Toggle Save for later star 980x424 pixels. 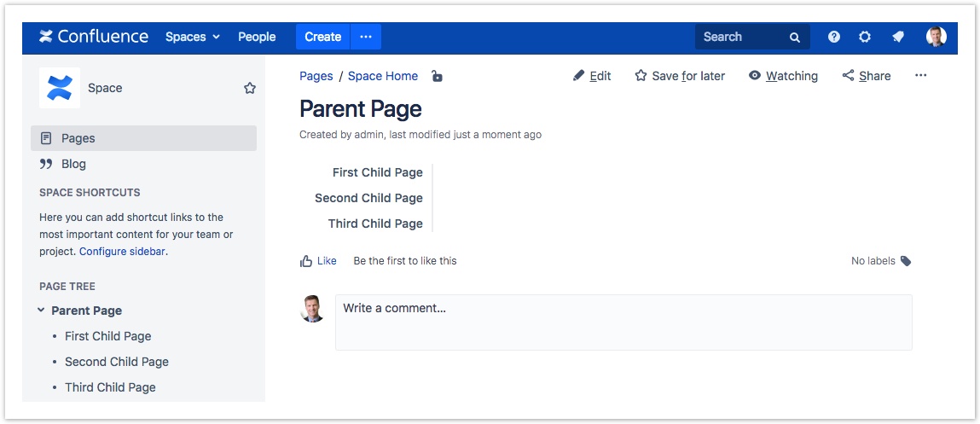click(680, 76)
